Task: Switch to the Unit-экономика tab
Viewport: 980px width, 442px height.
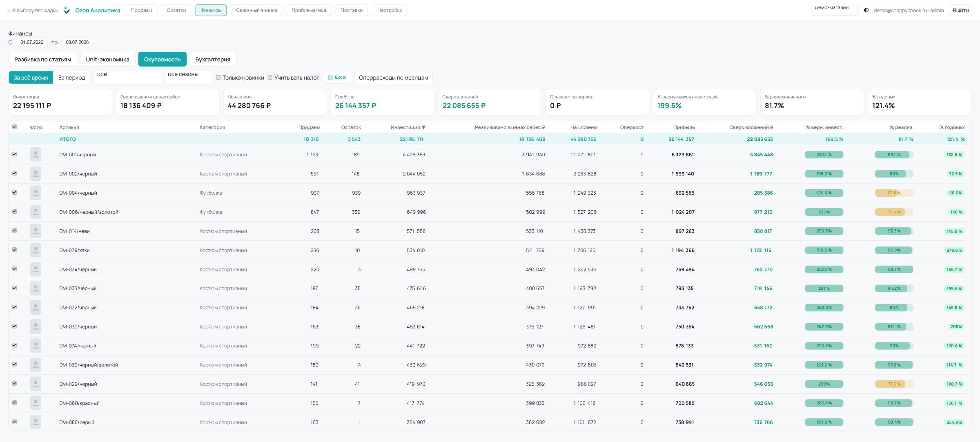Action: pyautogui.click(x=107, y=59)
